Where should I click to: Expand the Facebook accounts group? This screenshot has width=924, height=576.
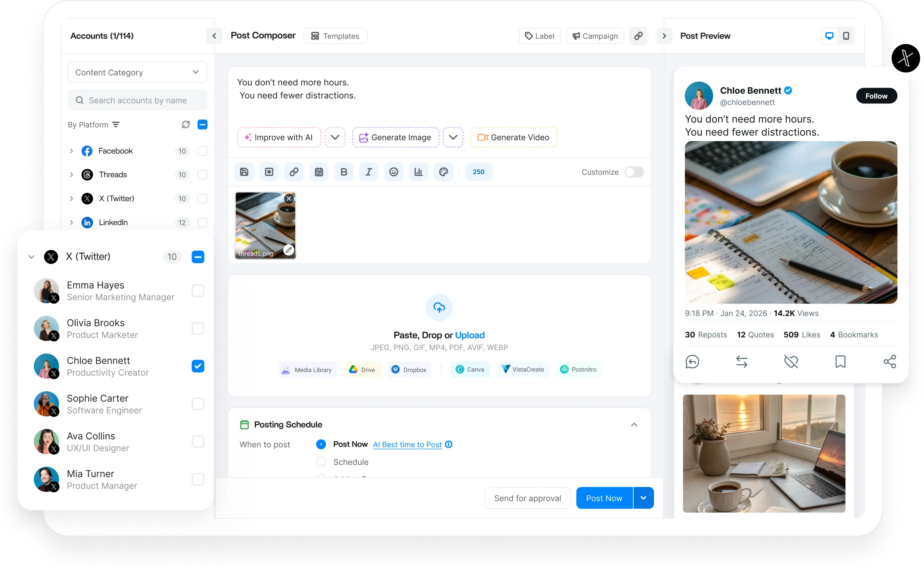click(71, 151)
